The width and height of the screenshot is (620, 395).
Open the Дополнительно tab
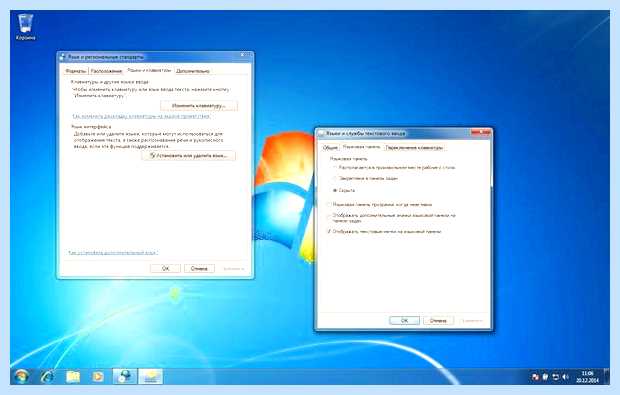point(193,71)
